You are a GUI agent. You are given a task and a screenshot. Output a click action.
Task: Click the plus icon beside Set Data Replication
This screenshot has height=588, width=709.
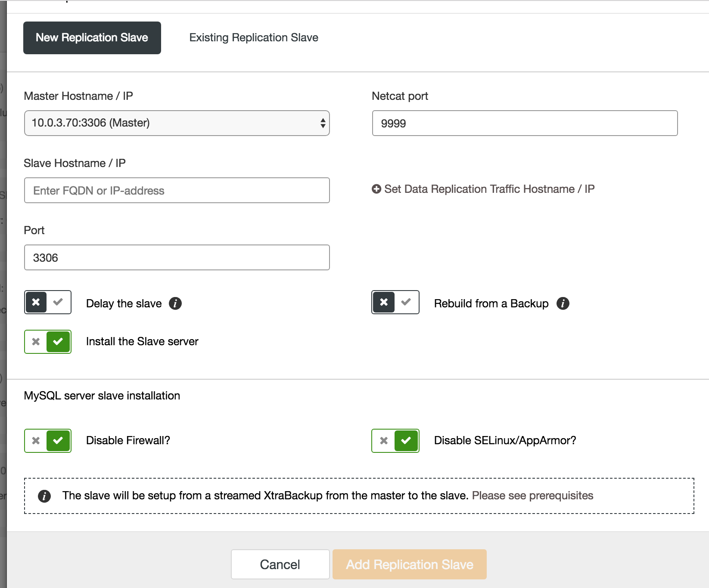[376, 189]
